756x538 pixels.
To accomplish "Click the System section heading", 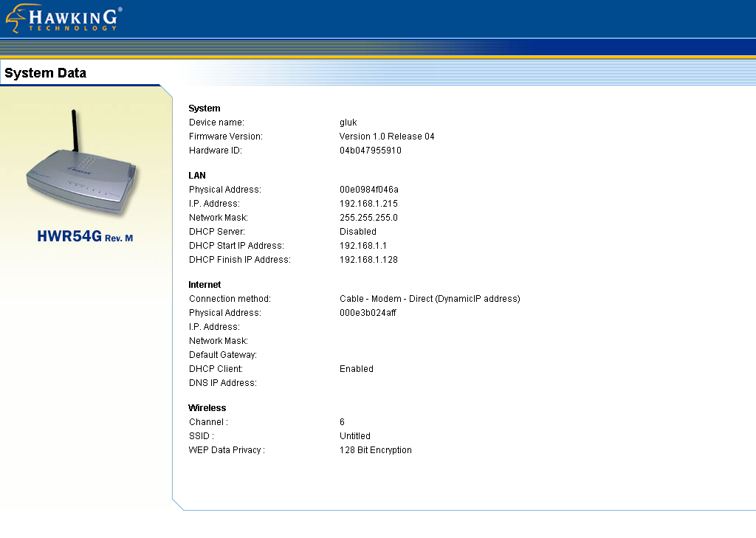I will click(204, 108).
